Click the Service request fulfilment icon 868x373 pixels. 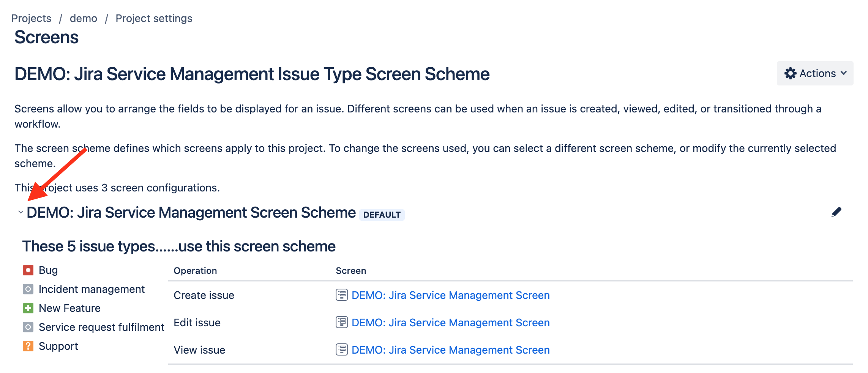click(28, 327)
